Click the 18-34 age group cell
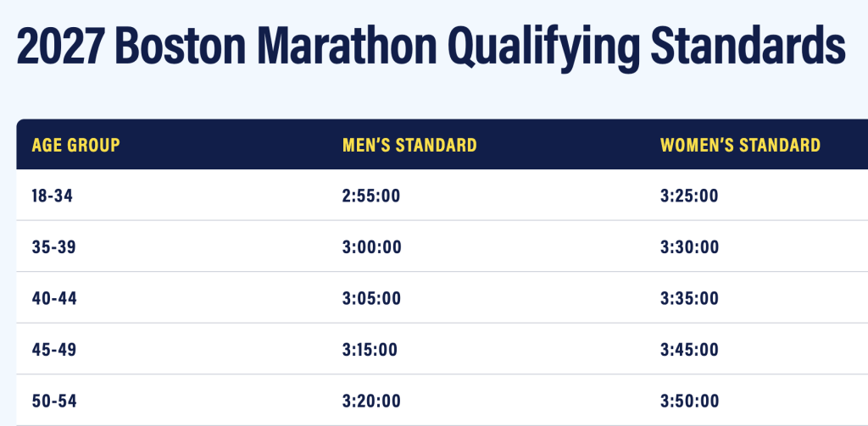The width and height of the screenshot is (868, 426). [54, 196]
